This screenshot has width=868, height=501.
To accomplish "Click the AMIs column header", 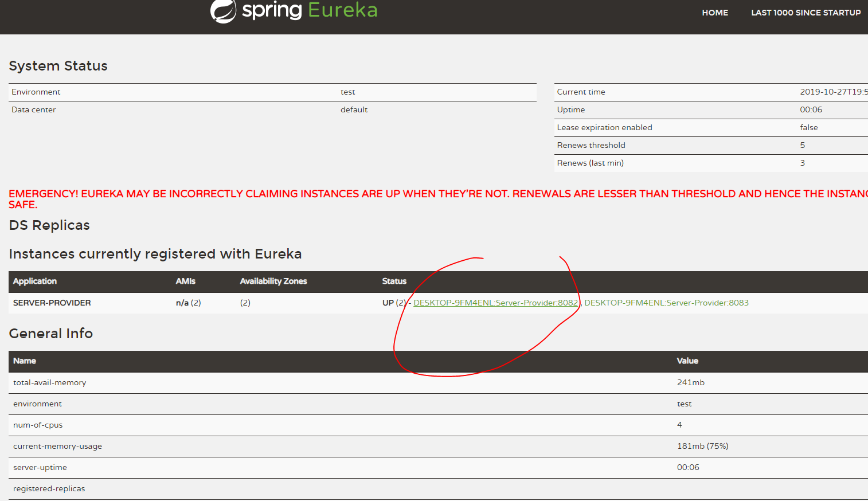I will [185, 281].
